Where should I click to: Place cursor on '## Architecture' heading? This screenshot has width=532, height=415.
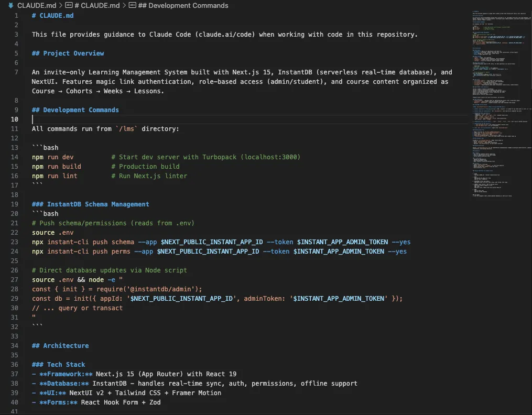[x=60, y=346]
